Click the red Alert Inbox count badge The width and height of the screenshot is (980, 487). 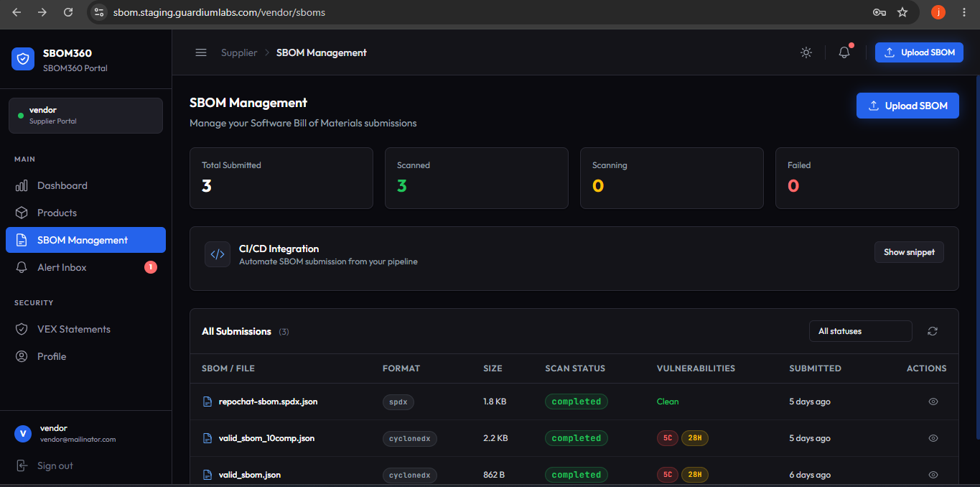click(x=151, y=267)
